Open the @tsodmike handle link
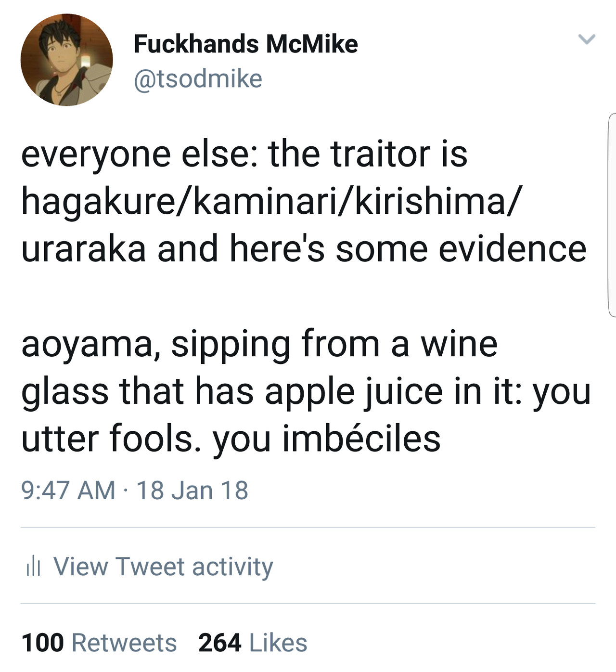This screenshot has width=616, height=672. click(198, 78)
